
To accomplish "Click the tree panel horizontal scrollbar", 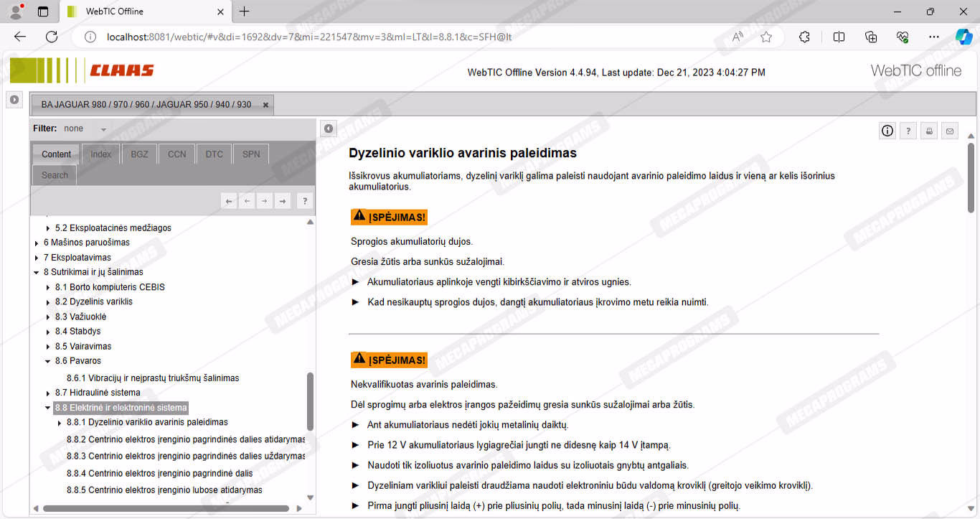I will point(165,509).
